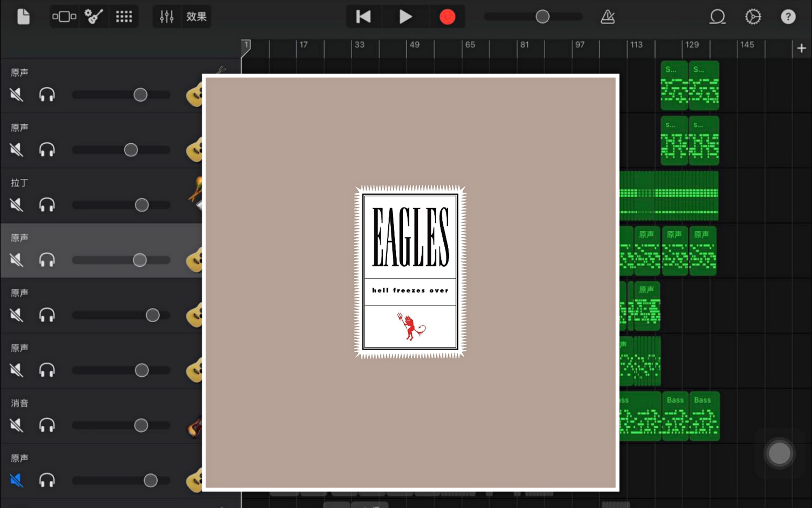The height and width of the screenshot is (508, 812).
Task: Select 拉丁 track maracas instrument icon
Action: pyautogui.click(x=195, y=193)
